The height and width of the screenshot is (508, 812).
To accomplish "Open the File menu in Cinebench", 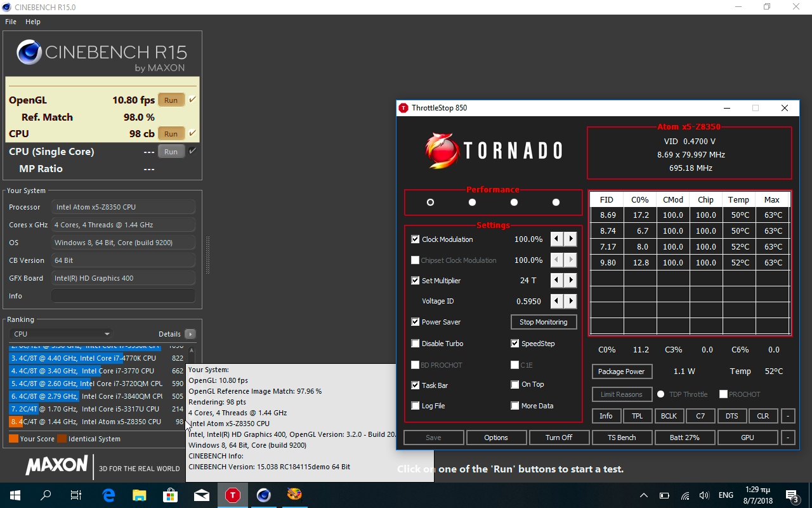I will click(11, 22).
